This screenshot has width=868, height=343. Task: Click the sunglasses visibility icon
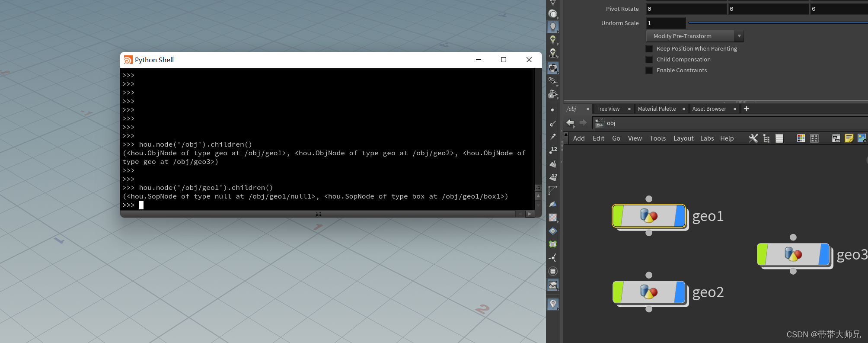[x=553, y=81]
